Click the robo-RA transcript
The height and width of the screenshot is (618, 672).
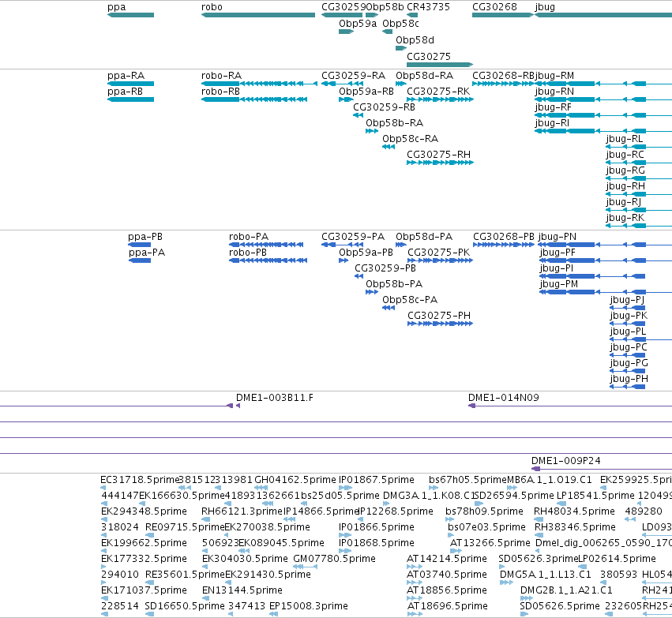pyautogui.click(x=259, y=84)
